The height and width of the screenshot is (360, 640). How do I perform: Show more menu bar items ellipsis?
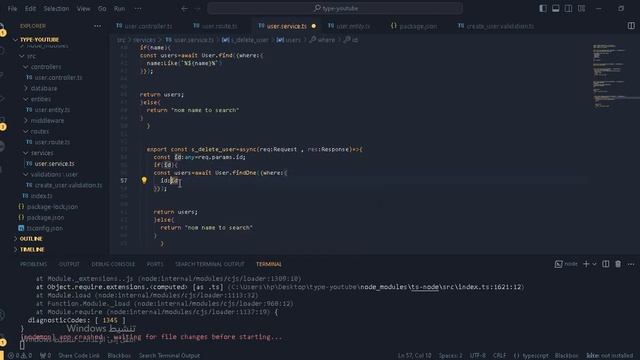coord(138,8)
